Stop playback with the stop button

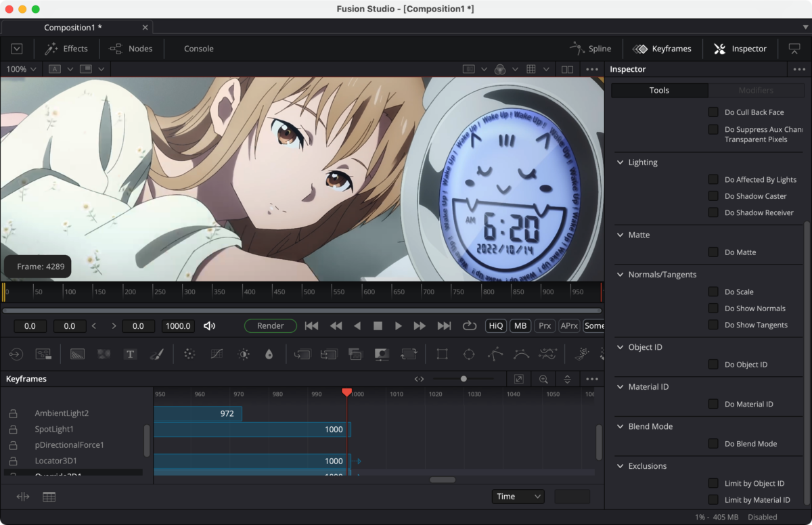click(378, 326)
